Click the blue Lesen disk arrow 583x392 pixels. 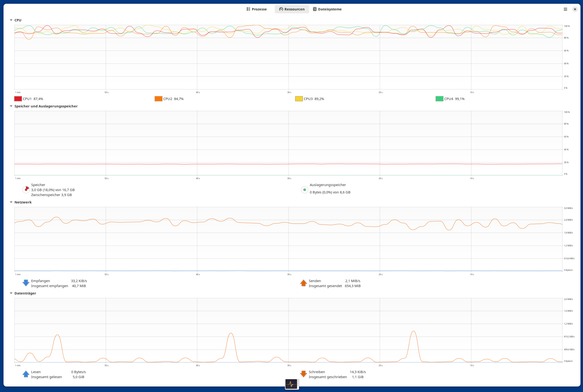pyautogui.click(x=26, y=374)
